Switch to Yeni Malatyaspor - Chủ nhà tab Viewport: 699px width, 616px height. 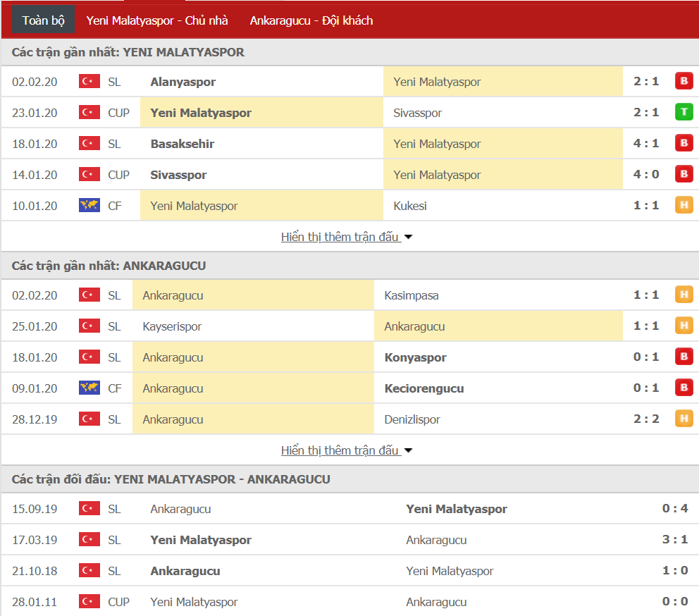point(157,20)
